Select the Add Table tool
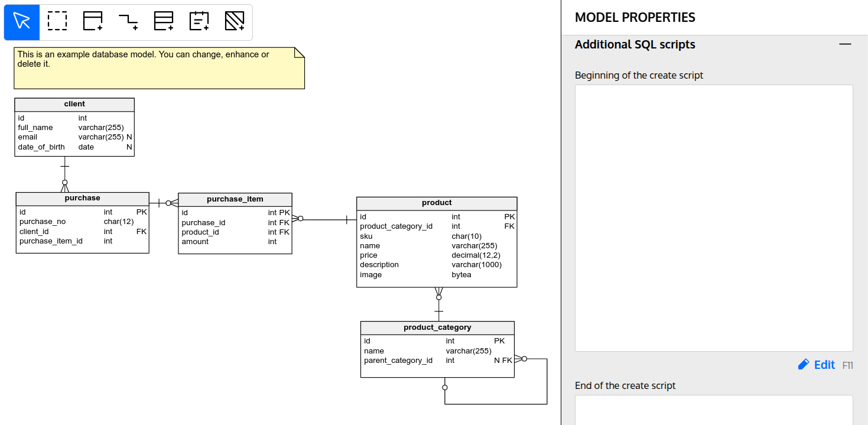The image size is (868, 425). [x=92, y=21]
